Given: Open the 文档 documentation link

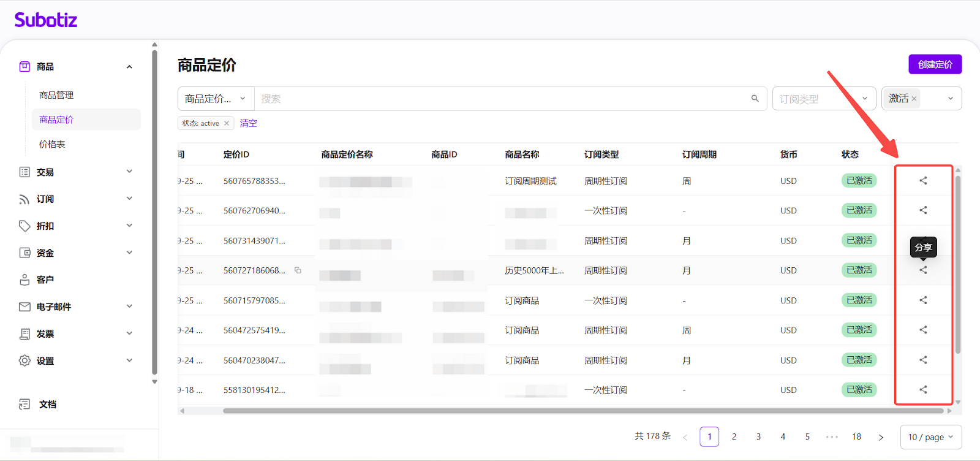Looking at the screenshot, I should [x=47, y=405].
